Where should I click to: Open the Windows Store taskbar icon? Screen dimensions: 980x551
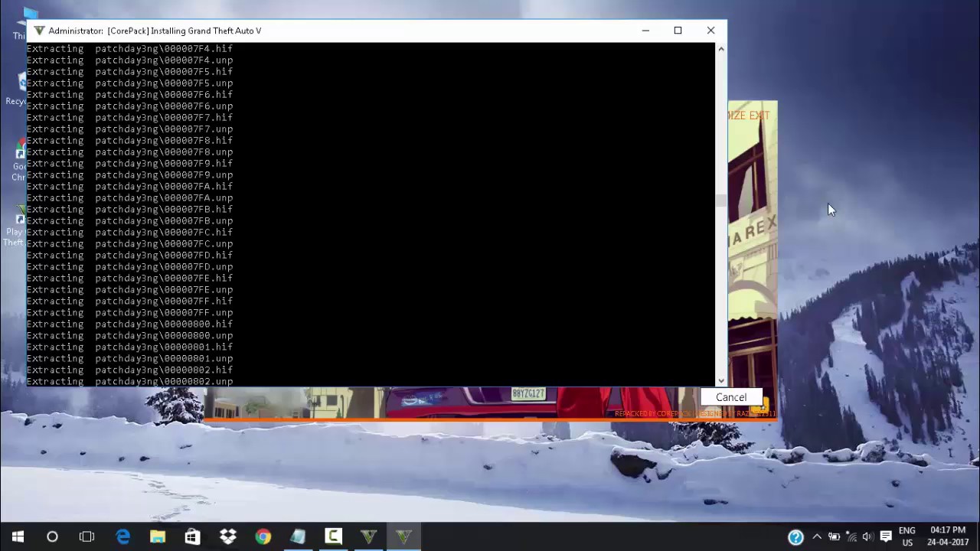192,537
